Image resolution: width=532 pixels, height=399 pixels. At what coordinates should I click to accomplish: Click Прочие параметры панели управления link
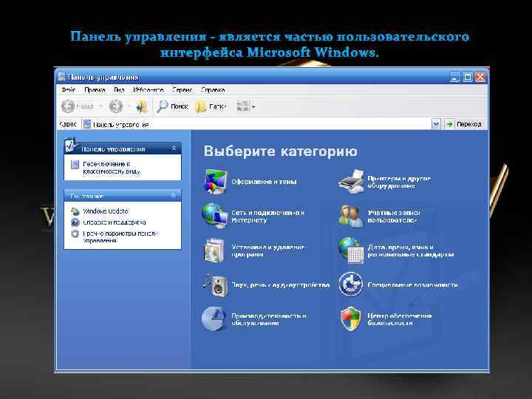click(x=120, y=237)
